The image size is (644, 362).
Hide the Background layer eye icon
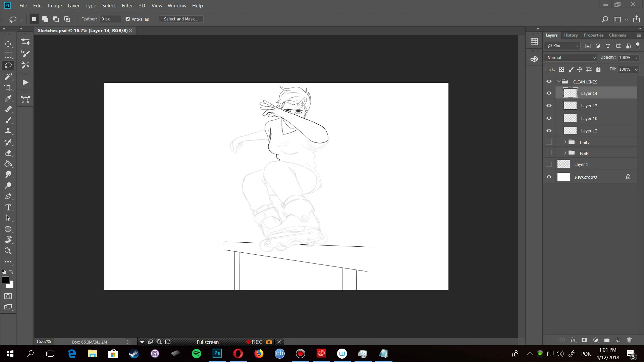549,177
